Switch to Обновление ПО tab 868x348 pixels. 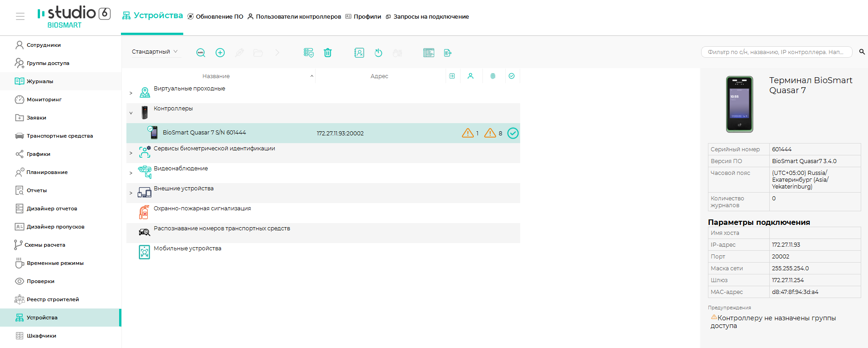tap(215, 16)
